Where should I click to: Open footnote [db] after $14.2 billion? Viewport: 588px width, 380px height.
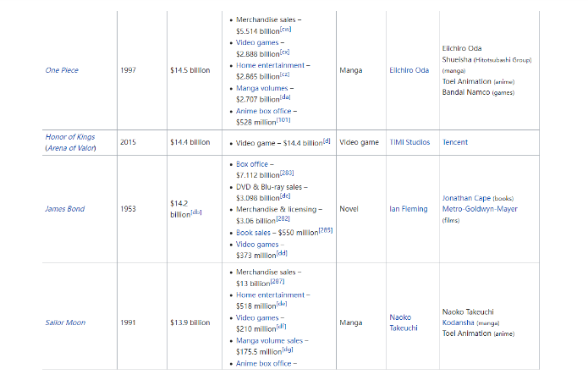tap(196, 212)
